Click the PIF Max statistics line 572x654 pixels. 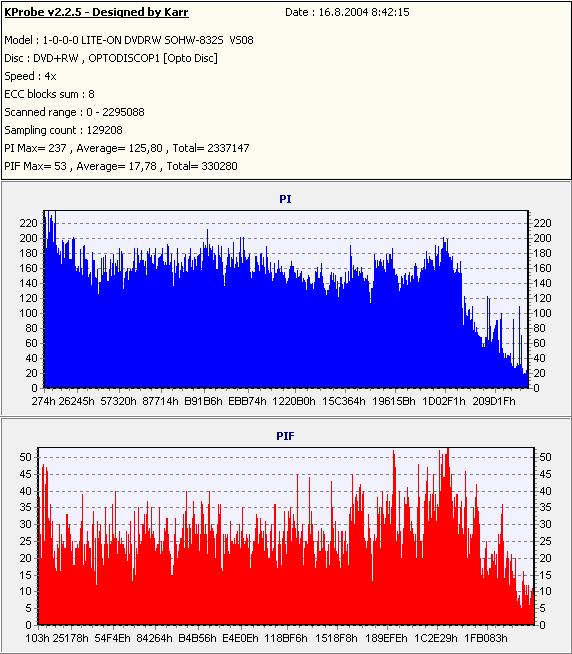tap(121, 166)
